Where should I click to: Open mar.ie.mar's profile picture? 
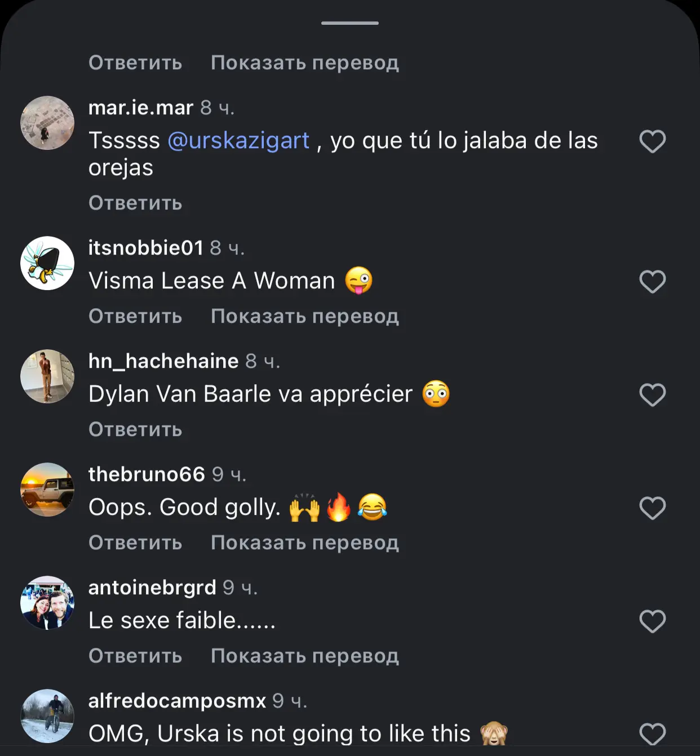[47, 123]
